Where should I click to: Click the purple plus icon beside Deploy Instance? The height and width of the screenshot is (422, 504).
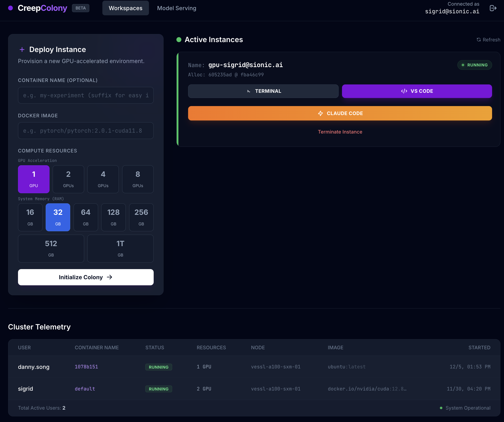tap(22, 50)
